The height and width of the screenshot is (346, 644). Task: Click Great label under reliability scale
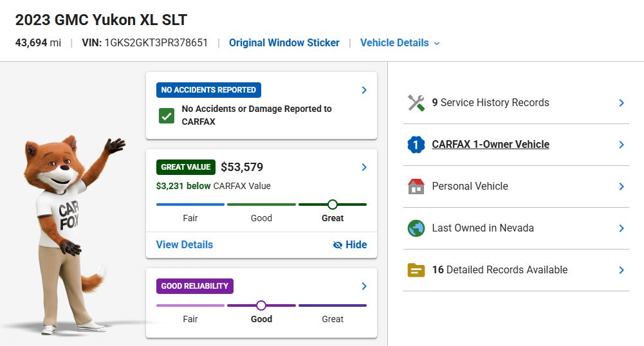(x=333, y=320)
